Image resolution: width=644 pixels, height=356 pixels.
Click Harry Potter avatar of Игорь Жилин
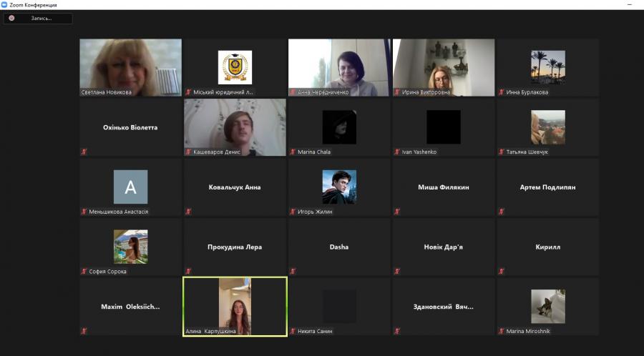(339, 187)
